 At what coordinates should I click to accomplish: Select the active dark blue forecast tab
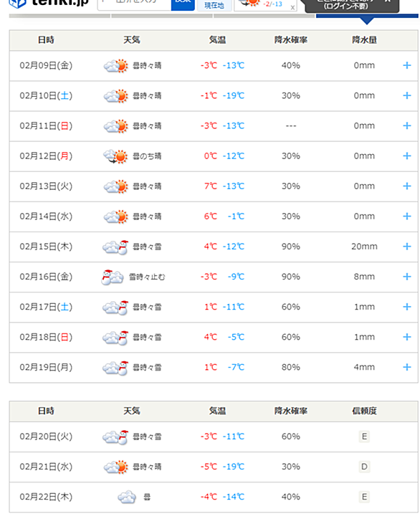coord(367,16)
